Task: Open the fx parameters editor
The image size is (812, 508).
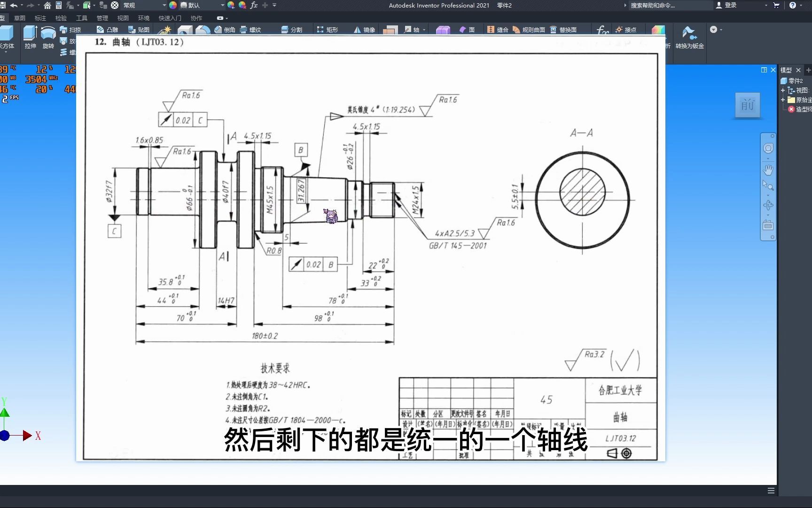Action: [601, 30]
